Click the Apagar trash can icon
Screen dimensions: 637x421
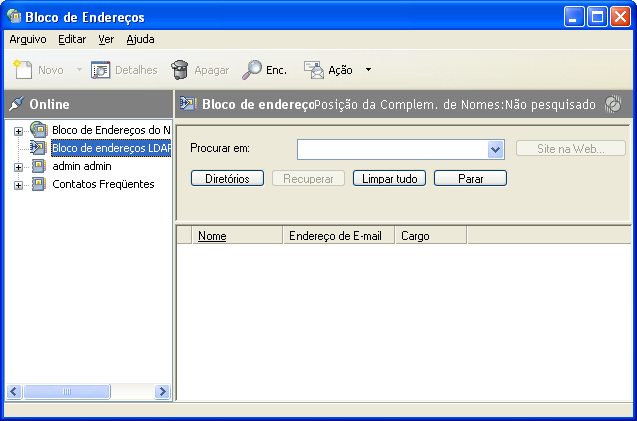[x=179, y=70]
